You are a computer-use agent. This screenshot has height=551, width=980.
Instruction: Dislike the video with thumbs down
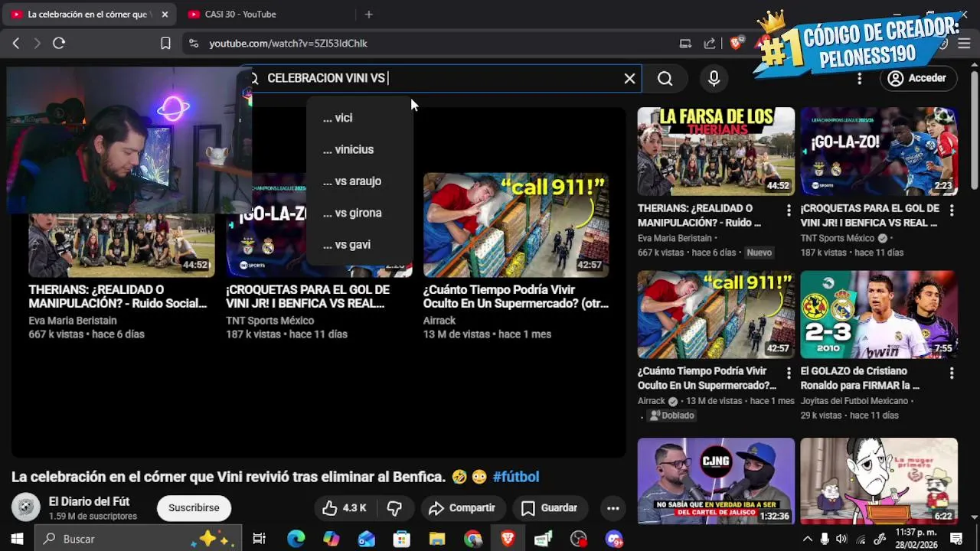point(395,508)
